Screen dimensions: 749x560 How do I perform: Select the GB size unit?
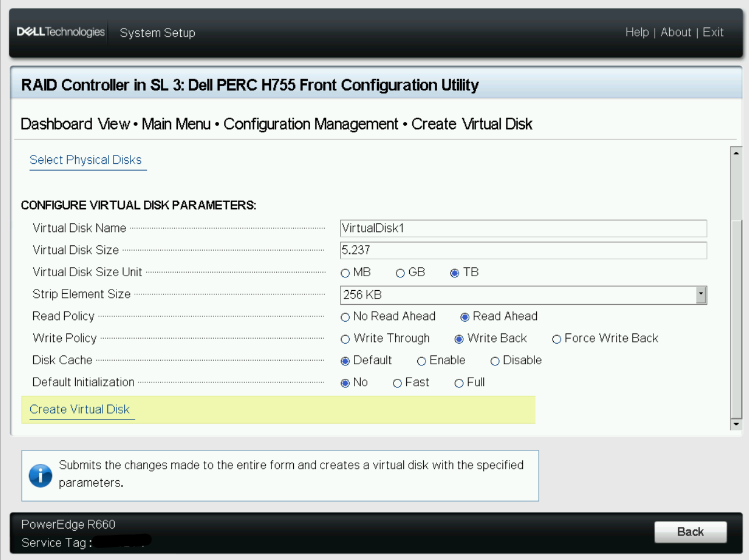click(x=400, y=273)
